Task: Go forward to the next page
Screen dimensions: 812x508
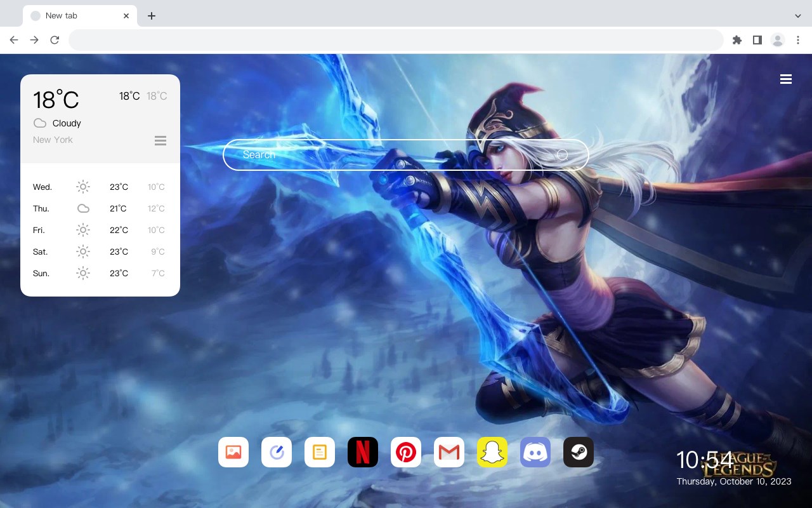Action: 34,40
